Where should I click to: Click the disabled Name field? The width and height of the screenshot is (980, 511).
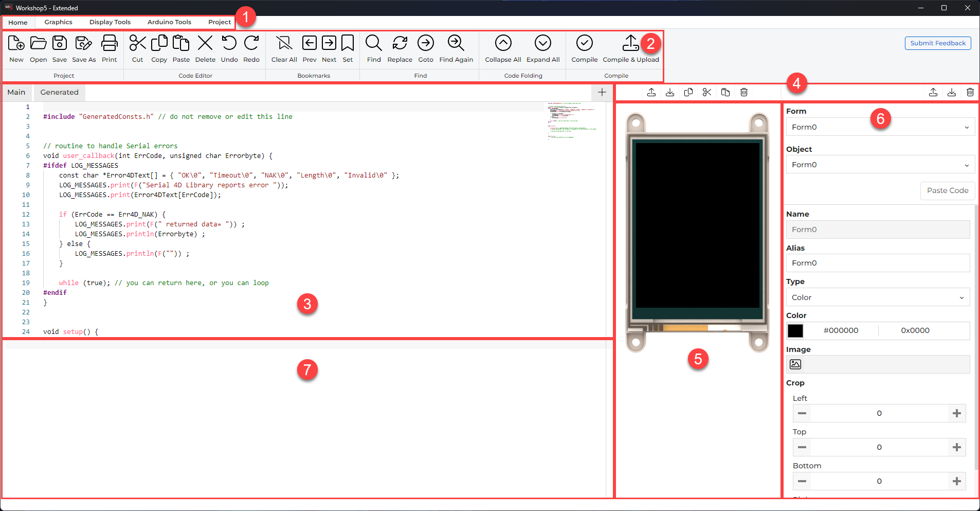coord(878,230)
